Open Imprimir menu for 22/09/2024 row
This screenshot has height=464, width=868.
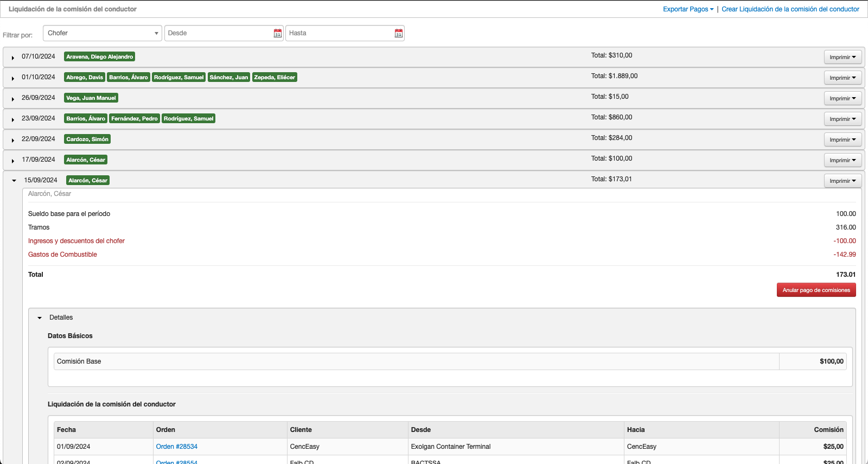(x=842, y=140)
